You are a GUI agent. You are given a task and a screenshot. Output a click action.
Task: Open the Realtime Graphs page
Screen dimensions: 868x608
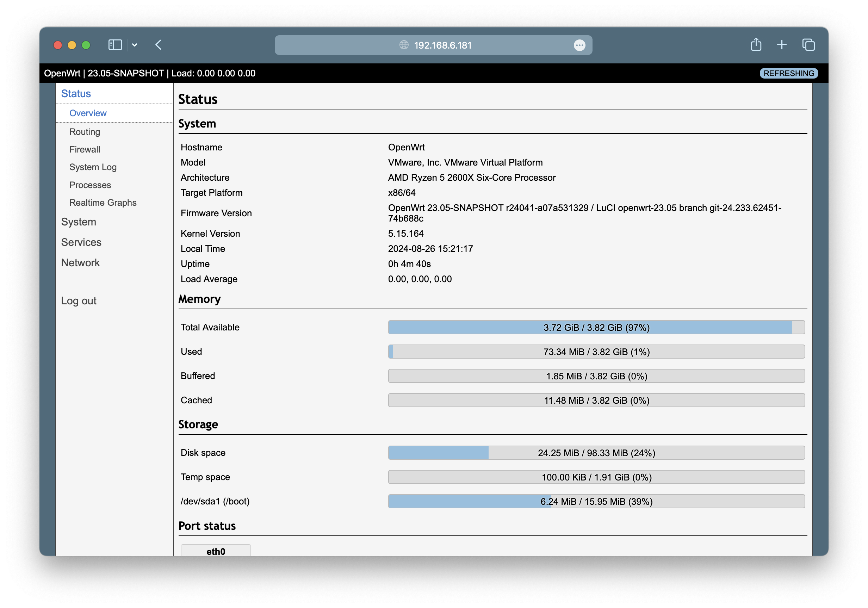click(x=103, y=203)
